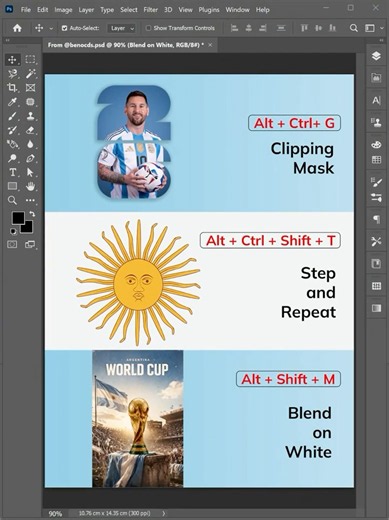Select the Crop tool
Screen dimensions: 389x520
click(x=12, y=88)
